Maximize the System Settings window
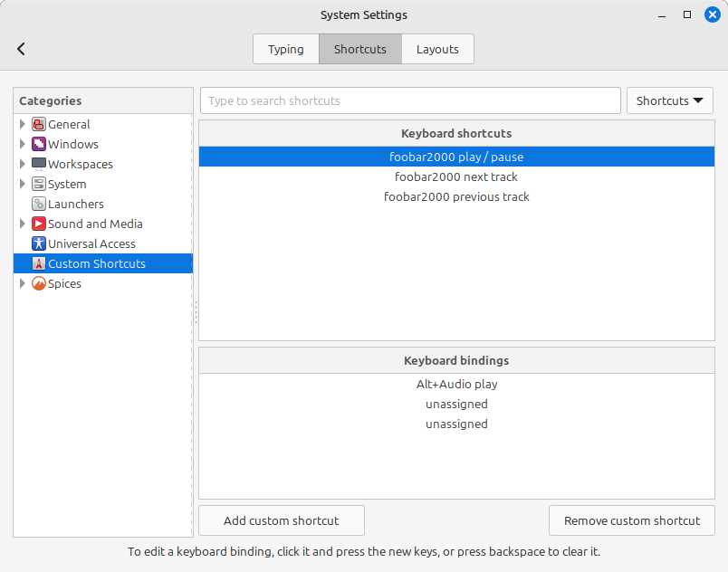The height and width of the screenshot is (572, 728). (x=687, y=14)
